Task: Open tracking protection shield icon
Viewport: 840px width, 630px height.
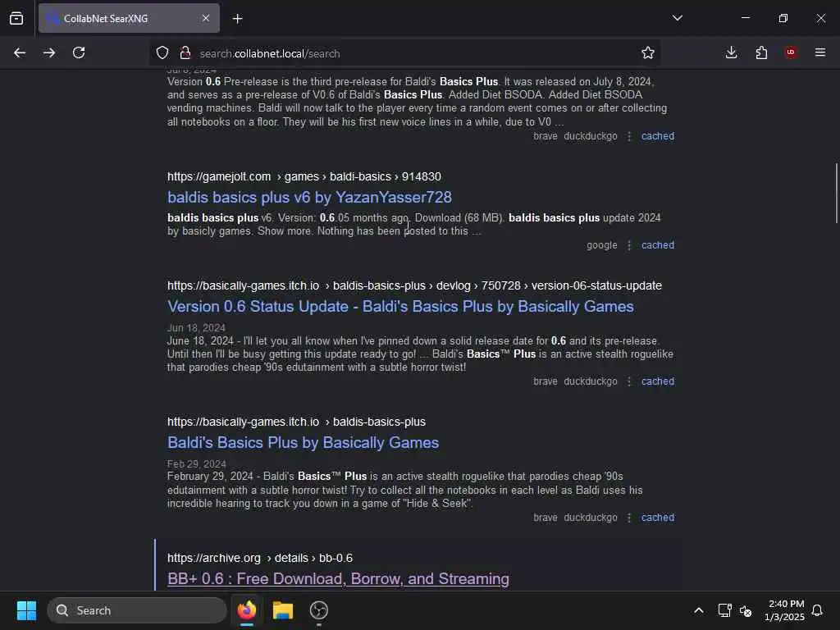Action: tap(162, 52)
